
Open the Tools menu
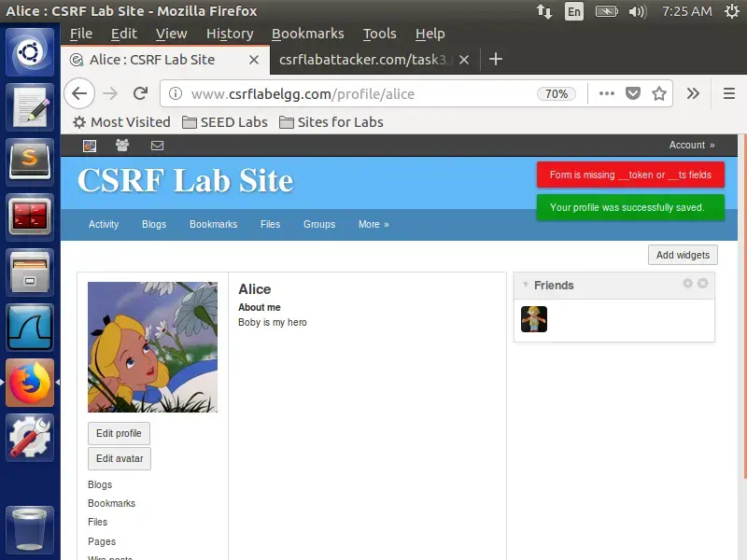380,34
